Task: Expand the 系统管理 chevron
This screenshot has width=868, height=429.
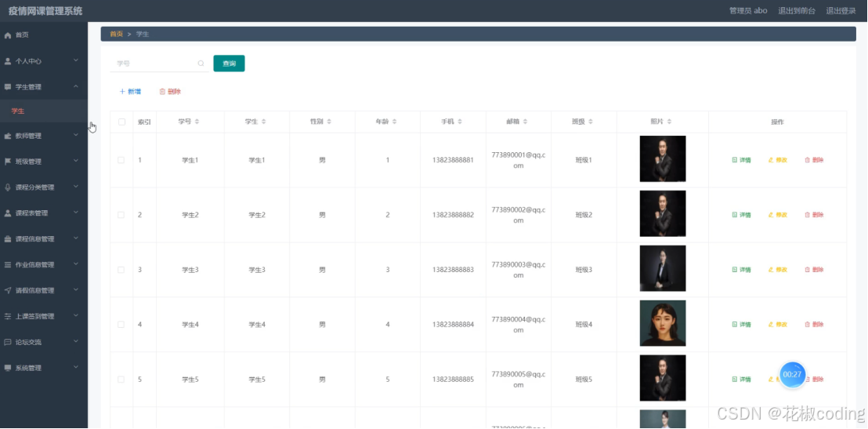Action: pos(76,367)
